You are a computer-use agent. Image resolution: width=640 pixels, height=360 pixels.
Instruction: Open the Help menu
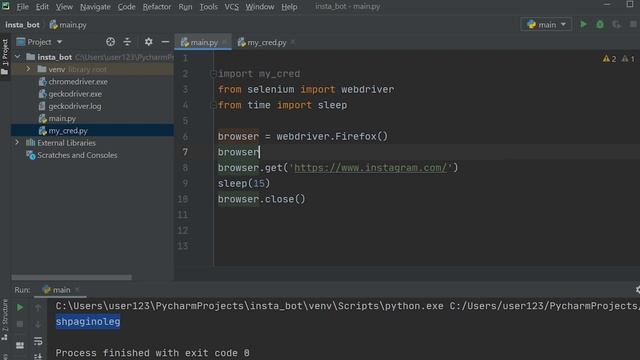click(289, 7)
